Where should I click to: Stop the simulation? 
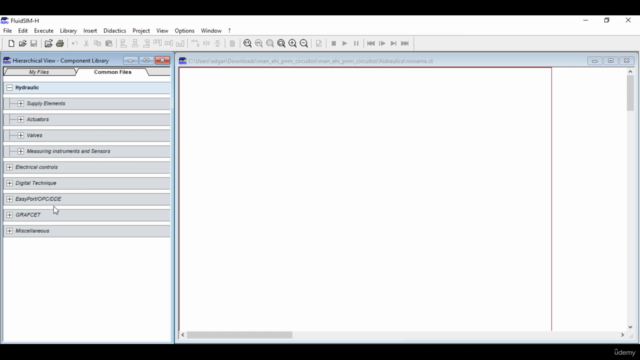(x=333, y=43)
